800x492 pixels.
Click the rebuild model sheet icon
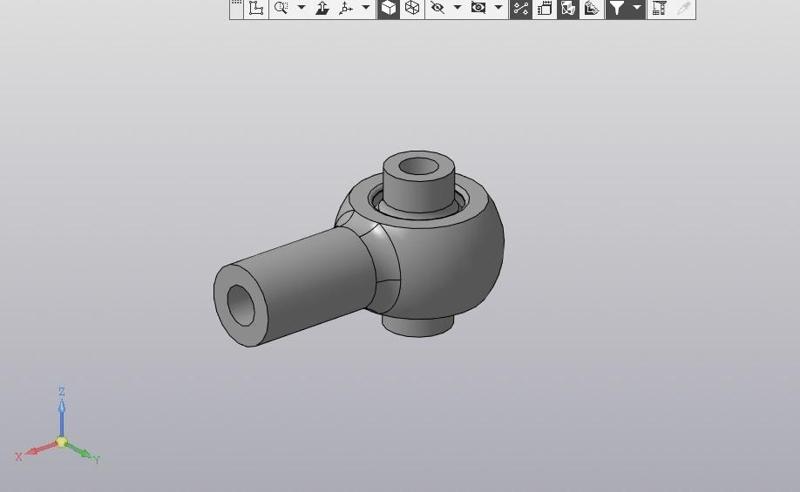pos(544,8)
